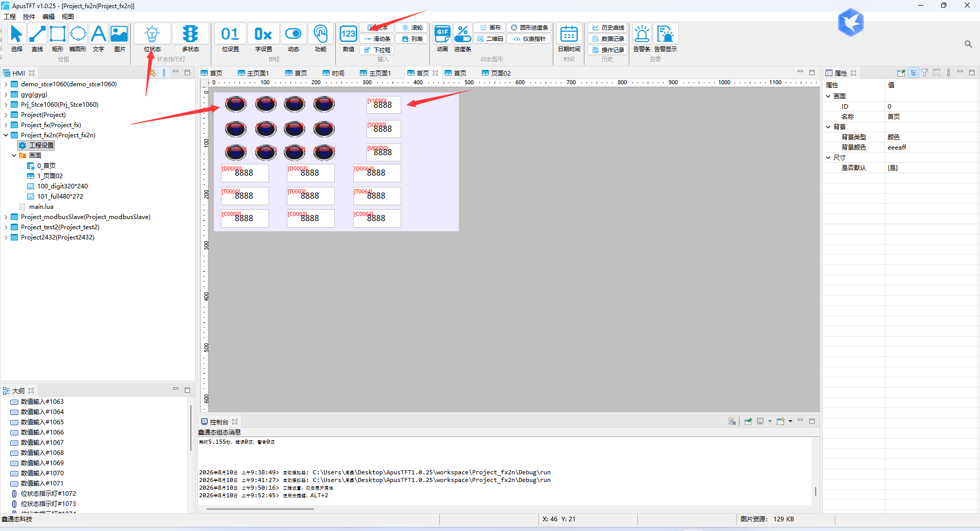Collapse the 画面 folder in HMI tree
Viewport: 980px width, 531px height.
tap(14, 156)
